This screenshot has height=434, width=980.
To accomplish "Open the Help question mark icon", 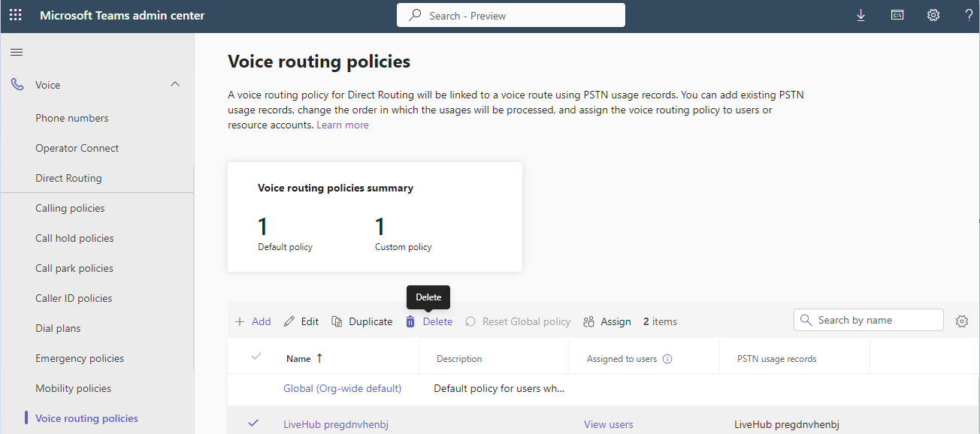I will coord(969,15).
